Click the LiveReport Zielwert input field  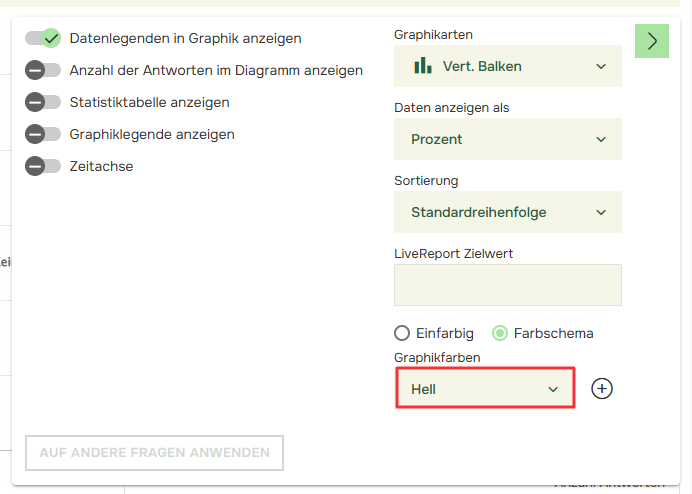[508, 285]
